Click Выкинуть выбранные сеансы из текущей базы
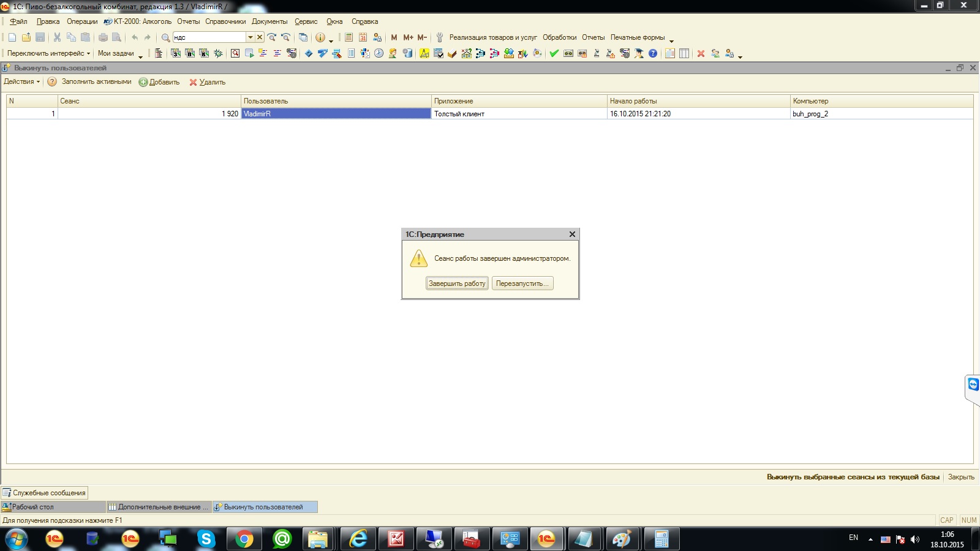This screenshot has height=551, width=980. (853, 477)
